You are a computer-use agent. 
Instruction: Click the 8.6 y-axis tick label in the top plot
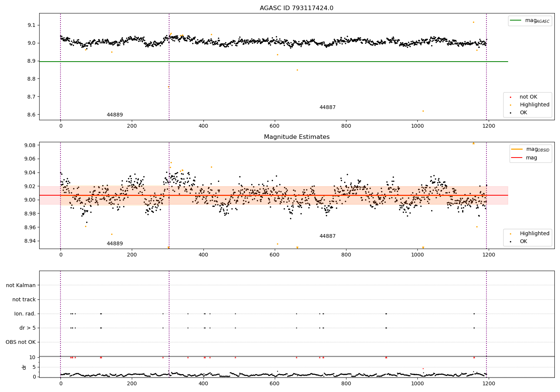coord(31,115)
